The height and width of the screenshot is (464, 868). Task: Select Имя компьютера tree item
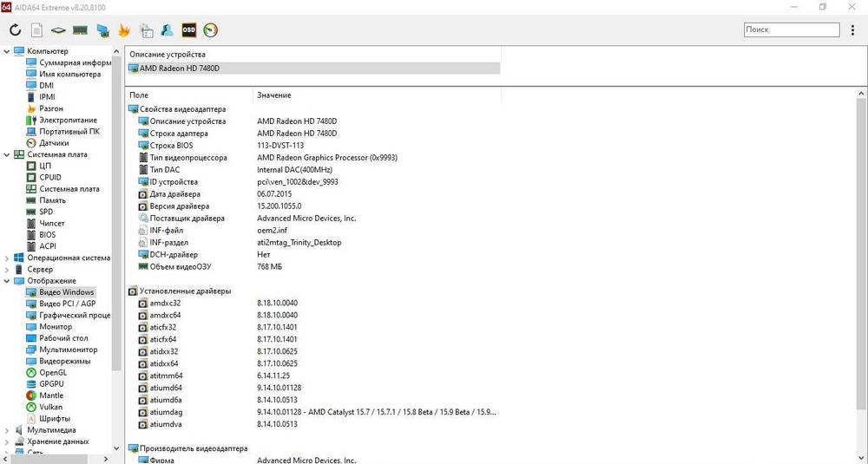point(63,74)
